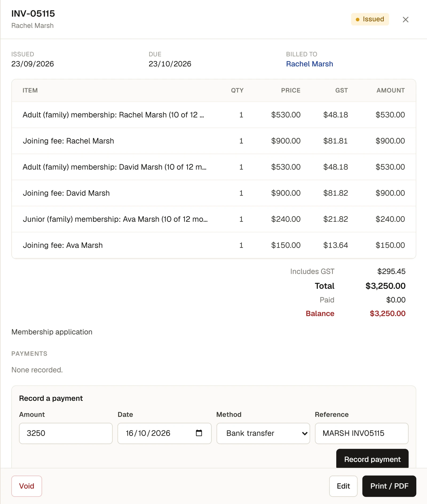Click the due date 23/10/2026
Viewport: 427px width, 504px height.
(x=170, y=64)
